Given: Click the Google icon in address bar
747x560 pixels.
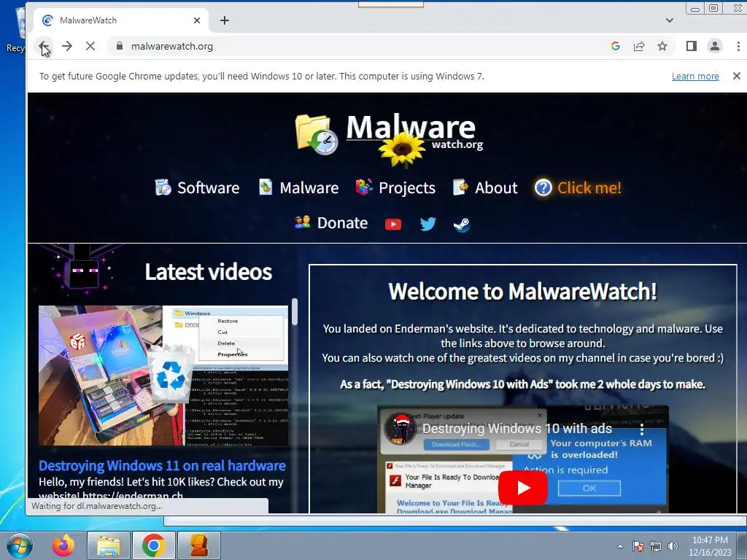Looking at the screenshot, I should [x=616, y=46].
